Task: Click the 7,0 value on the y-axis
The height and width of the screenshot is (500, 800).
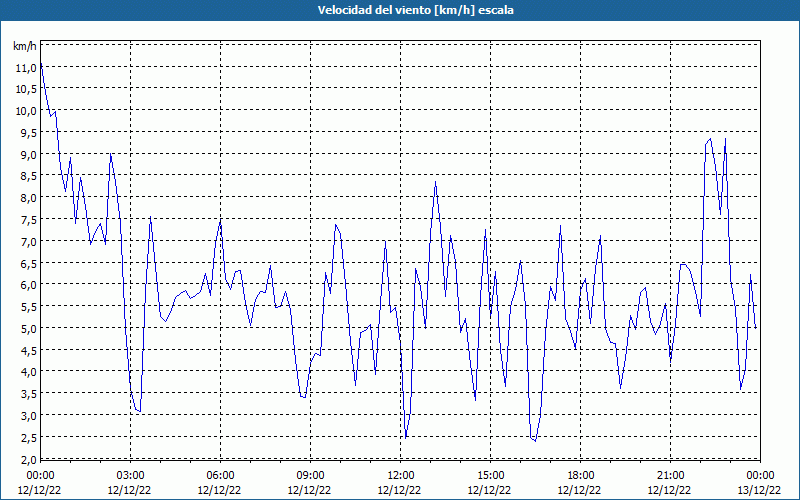Action: pos(28,241)
